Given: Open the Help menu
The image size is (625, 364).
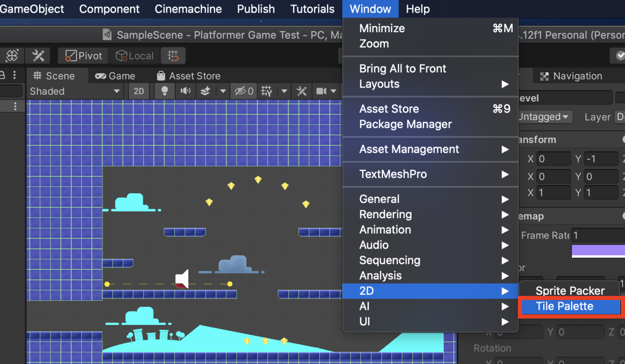Looking at the screenshot, I should [418, 9].
